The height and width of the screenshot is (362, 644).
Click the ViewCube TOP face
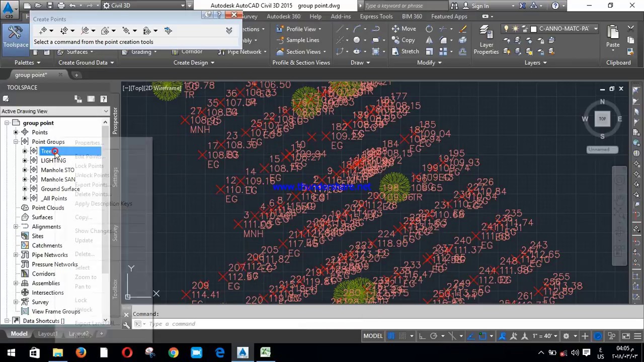pyautogui.click(x=602, y=119)
